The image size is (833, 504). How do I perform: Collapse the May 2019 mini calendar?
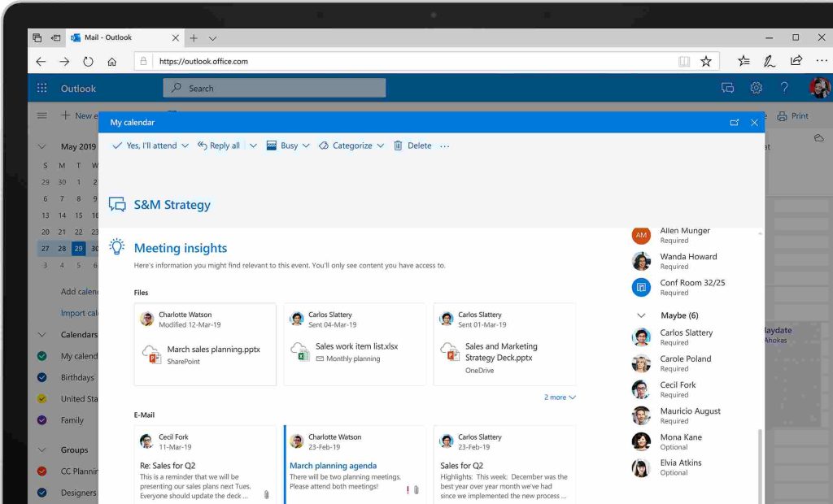pyautogui.click(x=42, y=146)
